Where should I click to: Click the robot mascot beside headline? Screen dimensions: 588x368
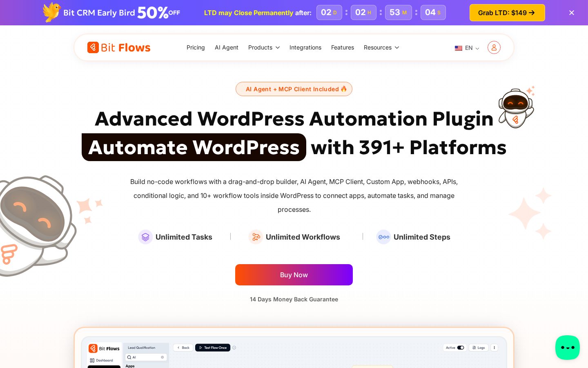(516, 108)
